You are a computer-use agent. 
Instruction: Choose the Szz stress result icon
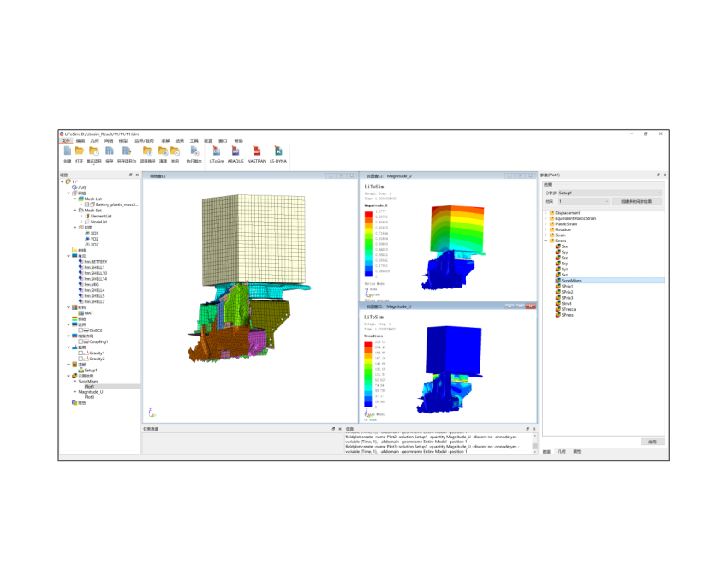pyautogui.click(x=558, y=258)
